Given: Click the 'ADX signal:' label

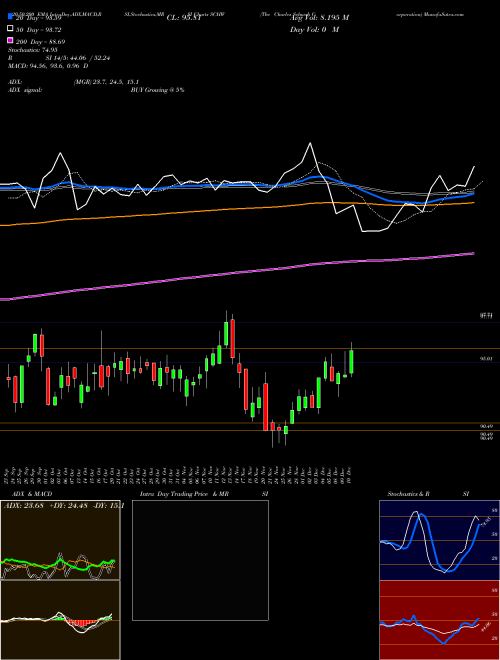Looking at the screenshot, I should [25, 90].
